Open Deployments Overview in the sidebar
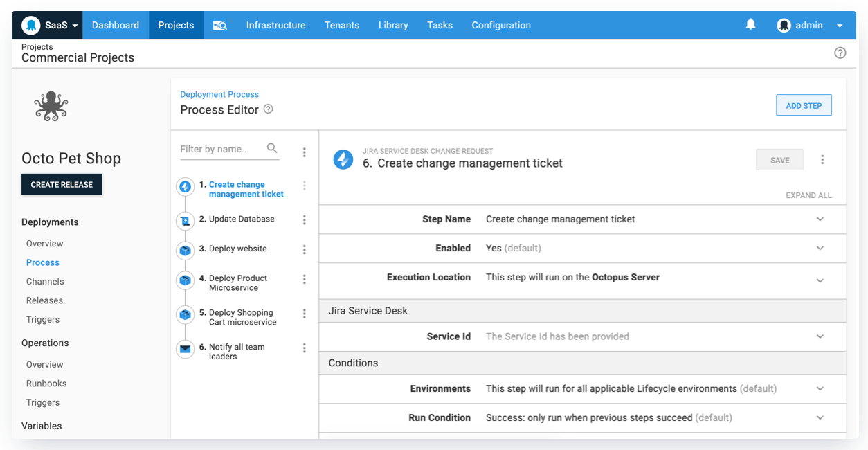 45,244
